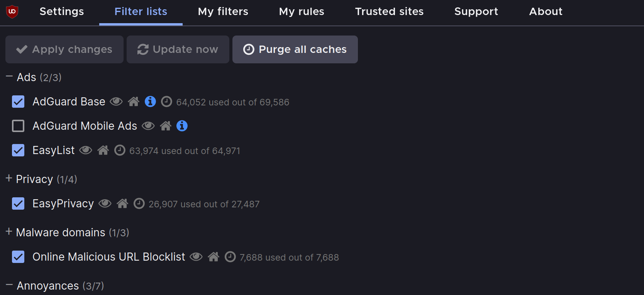The height and width of the screenshot is (295, 644).
Task: Click AdGuard Base clock cache icon
Action: pos(166,102)
